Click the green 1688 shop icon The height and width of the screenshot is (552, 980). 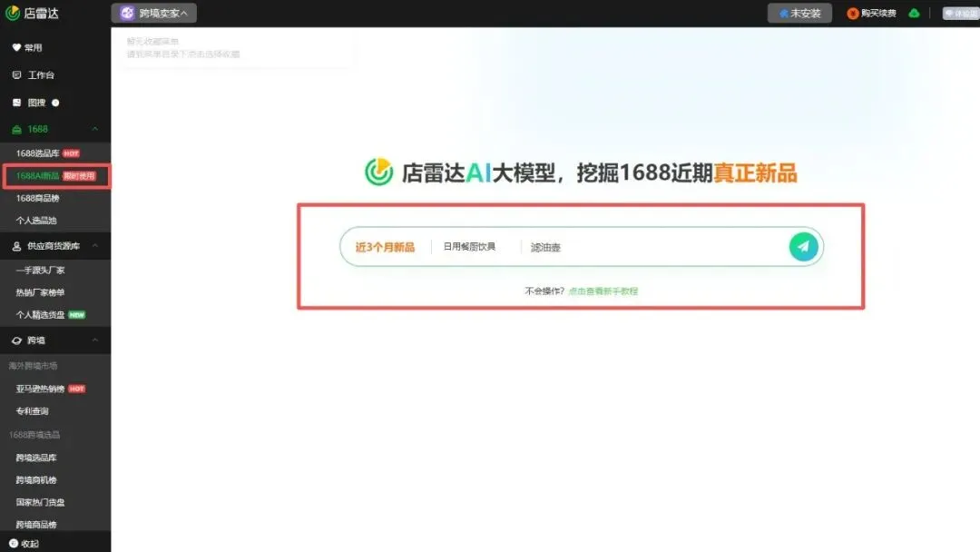16,130
